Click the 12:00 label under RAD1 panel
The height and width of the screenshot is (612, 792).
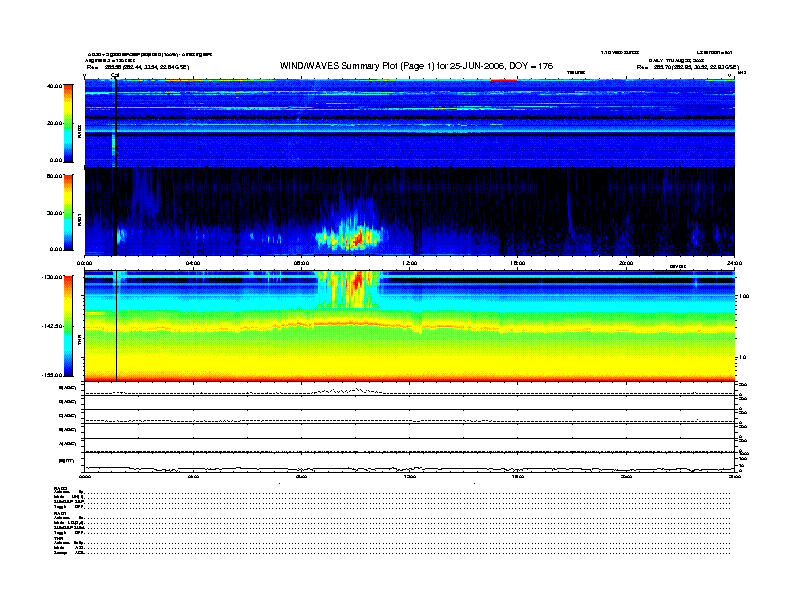click(410, 263)
